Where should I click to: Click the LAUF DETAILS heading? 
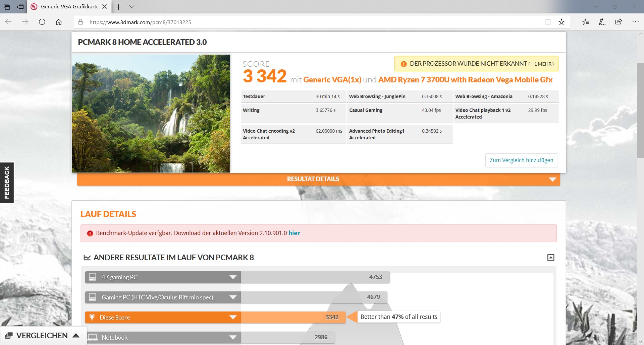108,214
